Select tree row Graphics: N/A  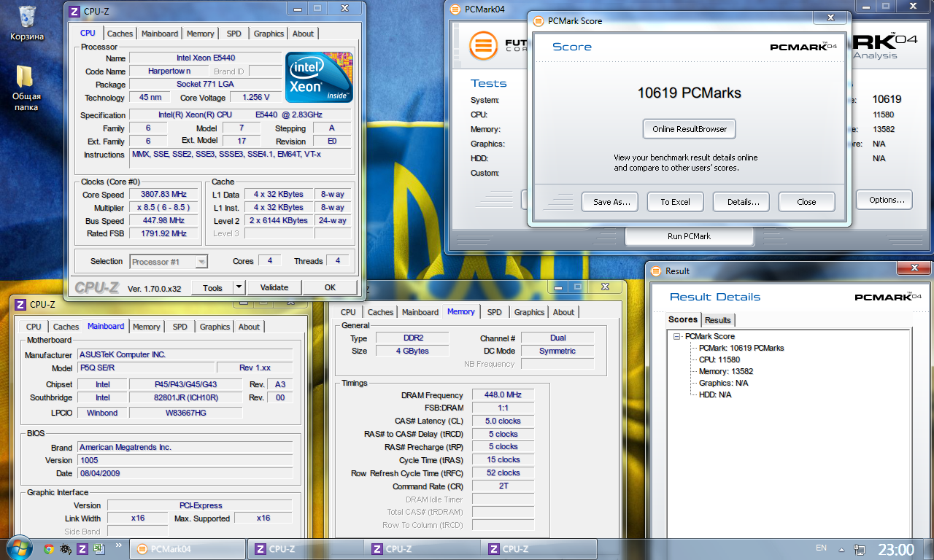[x=723, y=383]
